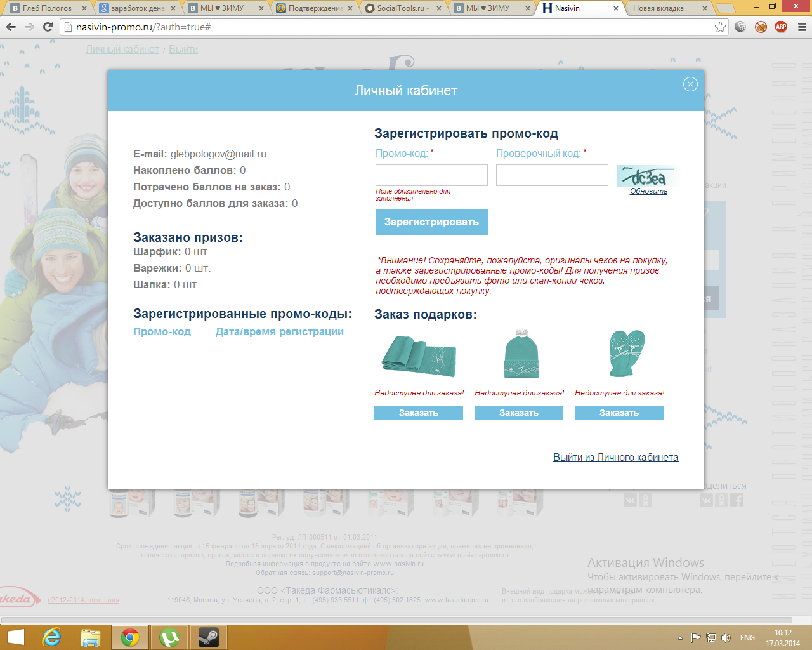The width and height of the screenshot is (812, 650).
Task: Click the Личный кабинет link at page top
Action: [x=122, y=49]
